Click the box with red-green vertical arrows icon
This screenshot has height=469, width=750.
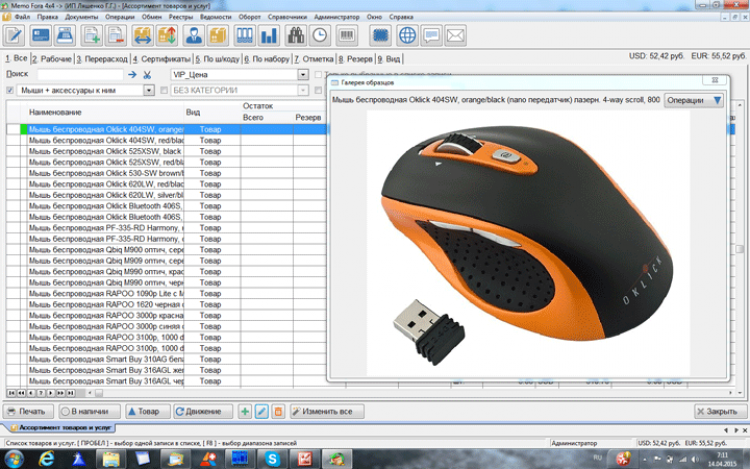pyautogui.click(x=167, y=36)
